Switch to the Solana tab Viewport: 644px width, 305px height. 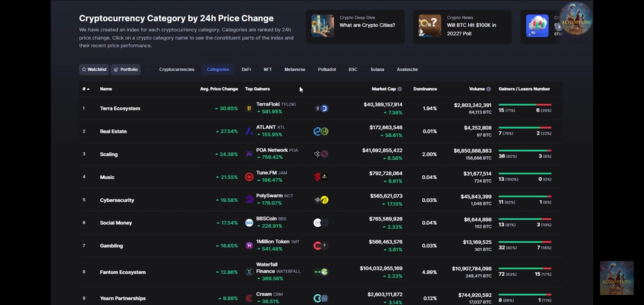click(x=377, y=69)
